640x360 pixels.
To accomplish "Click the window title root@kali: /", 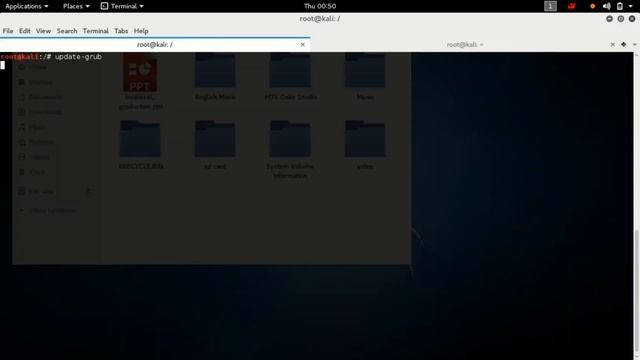I will [x=320, y=19].
